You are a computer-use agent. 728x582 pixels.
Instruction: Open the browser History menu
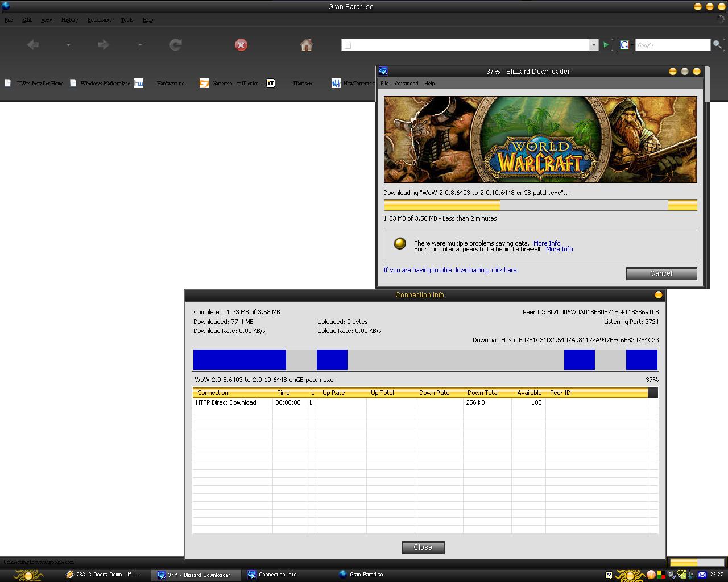tap(70, 20)
